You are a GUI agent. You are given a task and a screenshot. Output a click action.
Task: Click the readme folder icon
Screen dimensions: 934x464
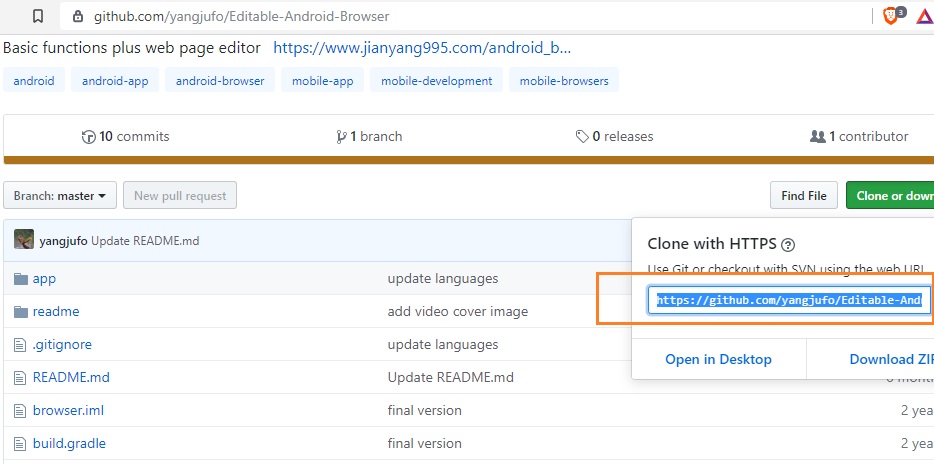tap(21, 312)
